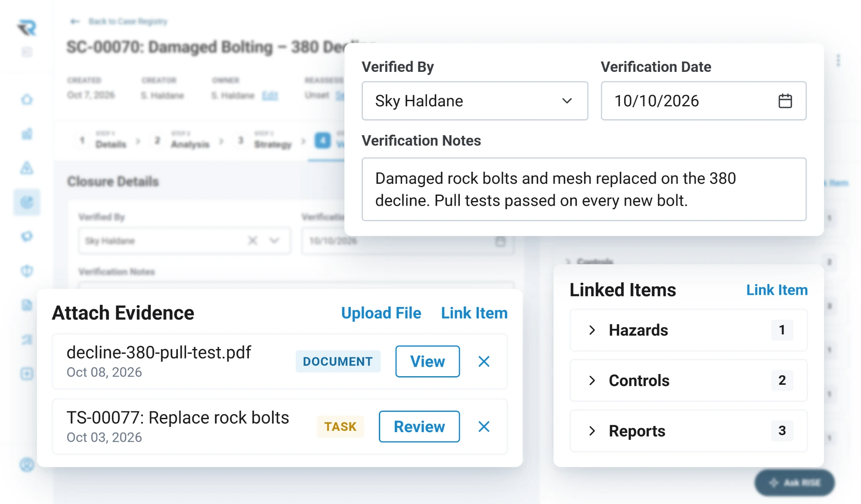The width and height of the screenshot is (861, 504).
Task: Expand the Controls linked items row
Action: pos(688,380)
